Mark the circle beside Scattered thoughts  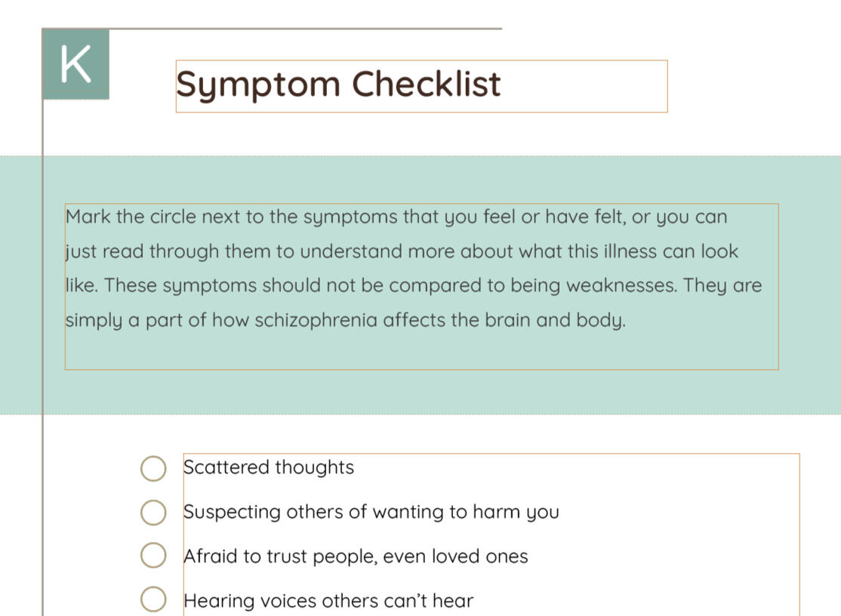[153, 468]
